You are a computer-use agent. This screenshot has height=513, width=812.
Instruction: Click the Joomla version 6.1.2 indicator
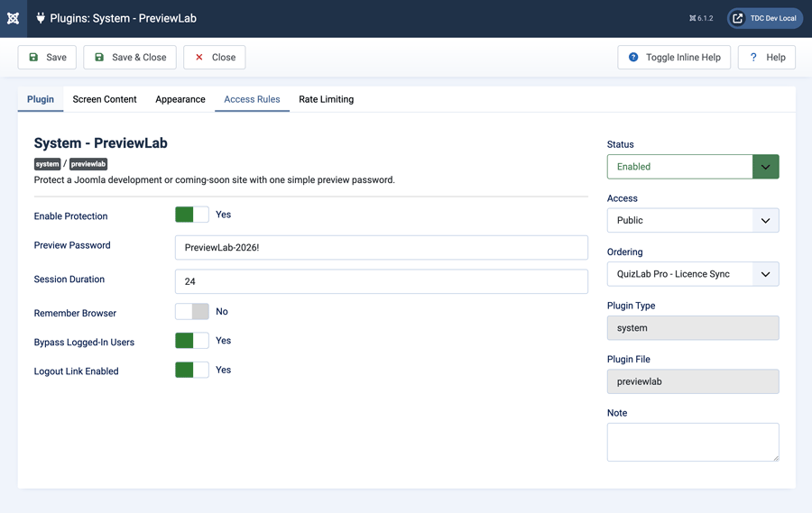click(x=701, y=18)
